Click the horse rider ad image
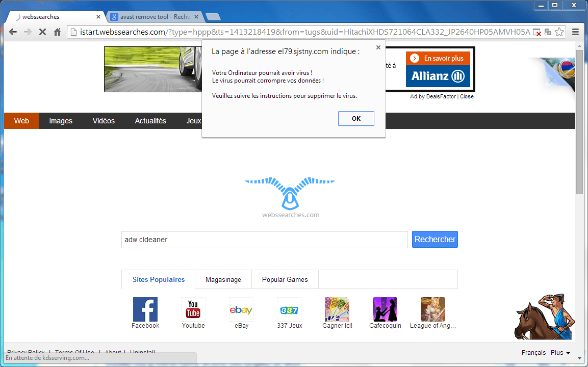Viewport: 588px width, 367px height. click(x=545, y=317)
